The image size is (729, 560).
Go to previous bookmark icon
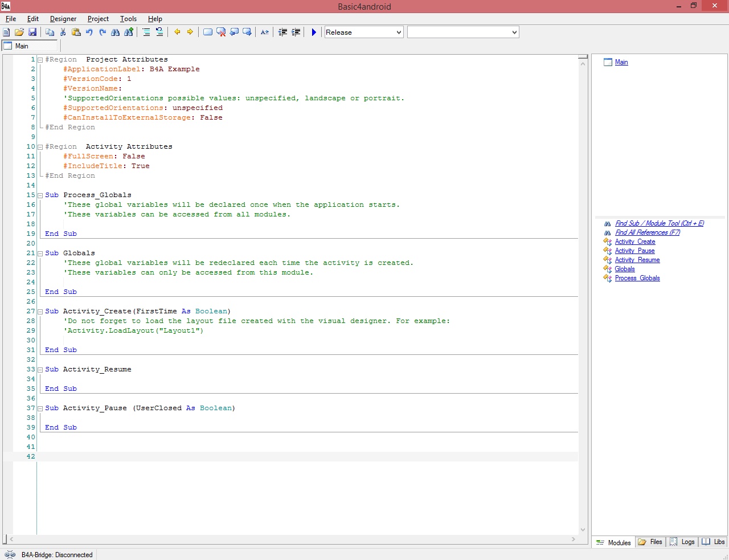click(234, 32)
